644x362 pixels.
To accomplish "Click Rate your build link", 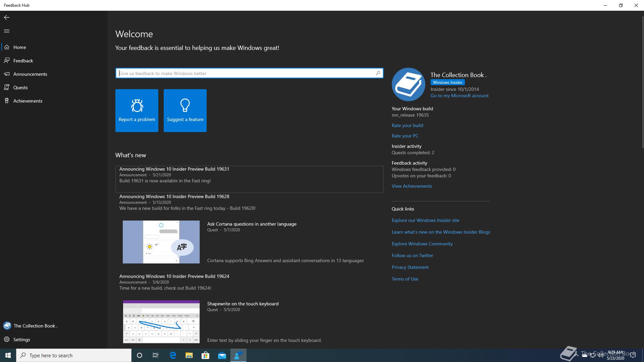I will [407, 125].
